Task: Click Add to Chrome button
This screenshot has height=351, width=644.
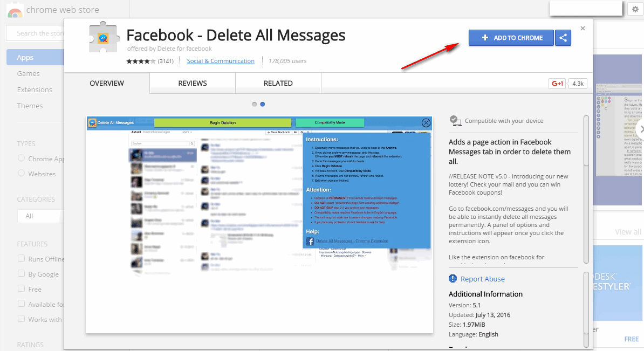Action: (511, 38)
